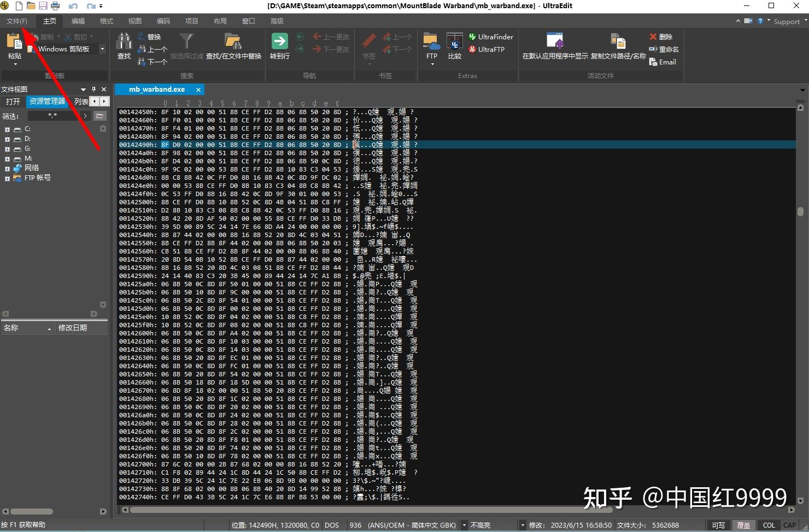Open Windows 剪贴板 dropdown
Screen dimensions: 809x532
point(102,49)
